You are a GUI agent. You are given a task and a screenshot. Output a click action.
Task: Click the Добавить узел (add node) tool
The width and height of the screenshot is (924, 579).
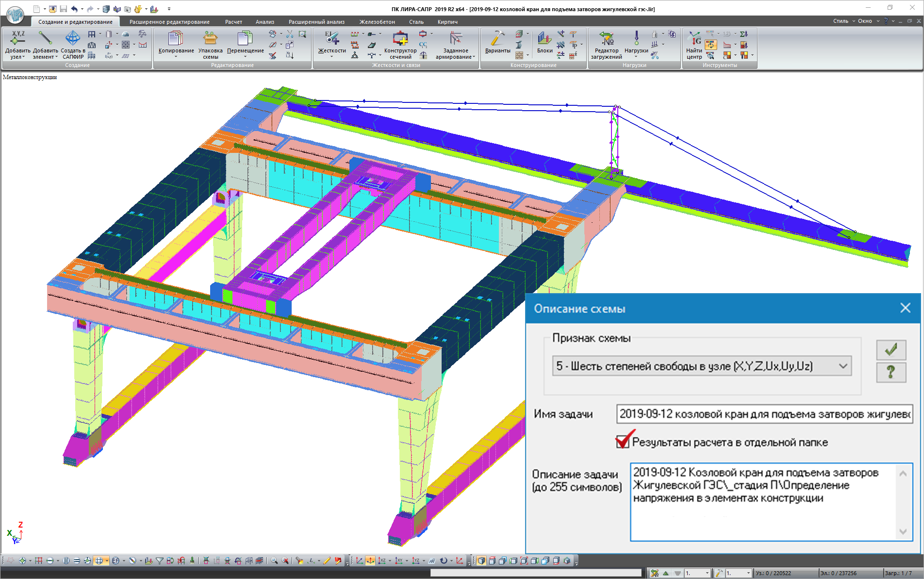(17, 45)
